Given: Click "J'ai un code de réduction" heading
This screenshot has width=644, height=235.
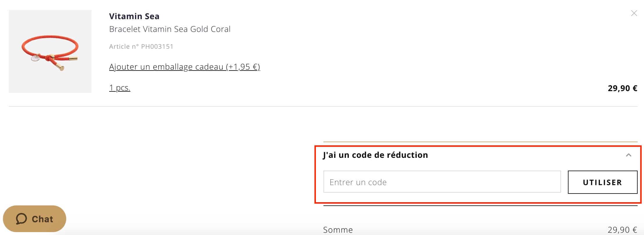Looking at the screenshot, I should point(375,155).
